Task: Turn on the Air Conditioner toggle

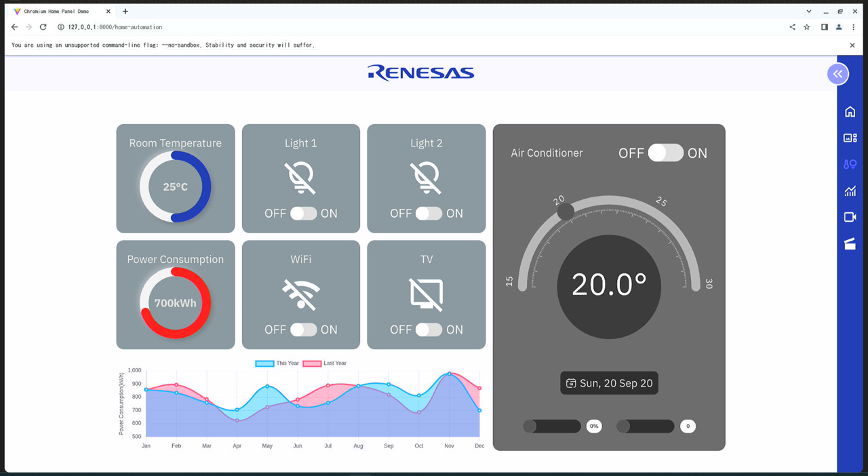Action: pyautogui.click(x=665, y=153)
